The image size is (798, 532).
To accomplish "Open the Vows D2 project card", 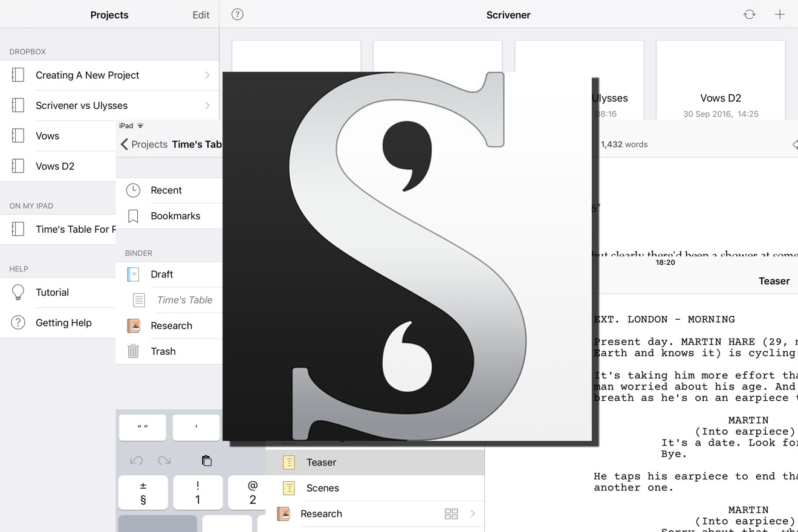I will [x=721, y=81].
